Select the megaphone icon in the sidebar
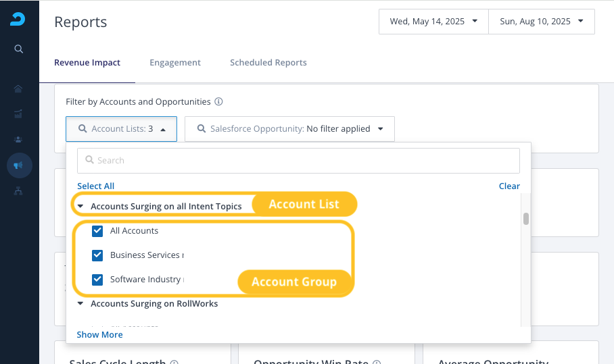Image resolution: width=614 pixels, height=364 pixels. tap(19, 165)
